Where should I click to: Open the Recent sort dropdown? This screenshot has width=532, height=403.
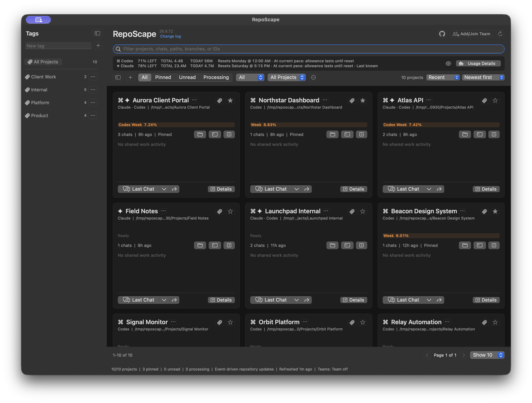pos(443,77)
